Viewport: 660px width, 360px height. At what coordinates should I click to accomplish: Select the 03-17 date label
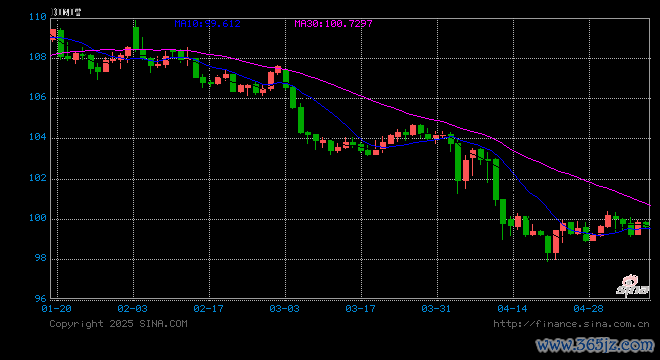point(360,309)
